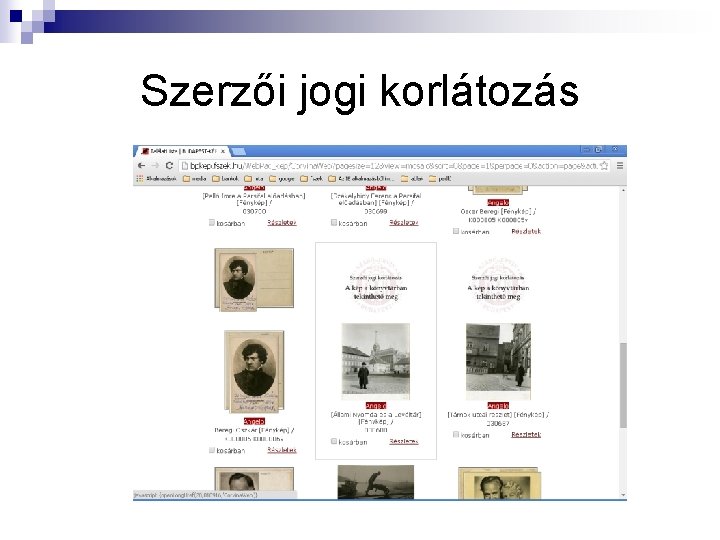Open the bankok bookmark folder
The image size is (720, 540).
(x=225, y=179)
